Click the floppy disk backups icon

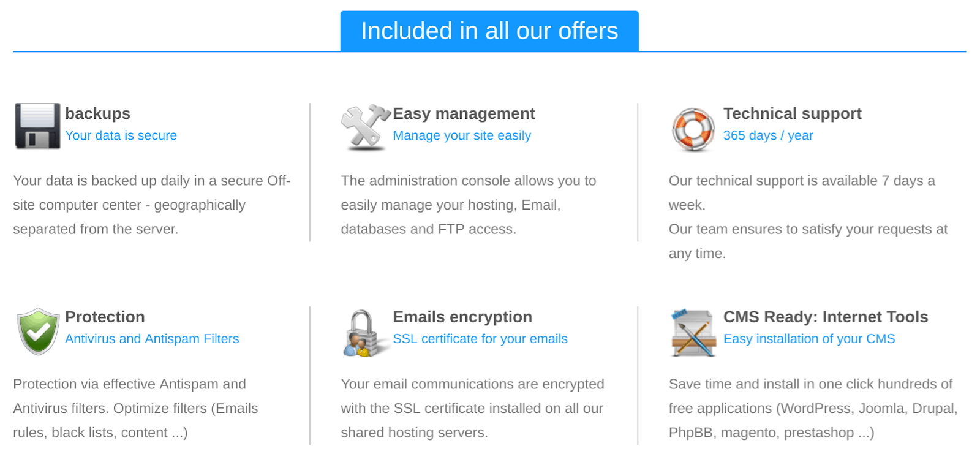pos(38,126)
